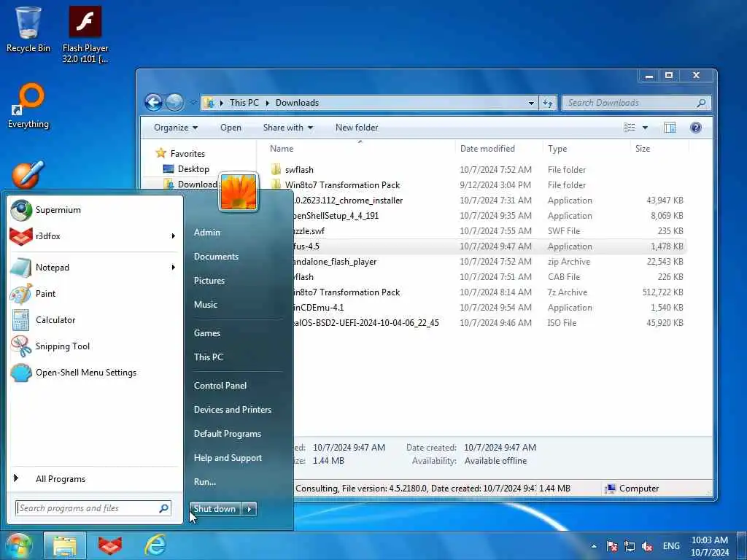Open the Everything search desktop shortcut
The height and width of the screenshot is (560, 747).
pyautogui.click(x=28, y=106)
